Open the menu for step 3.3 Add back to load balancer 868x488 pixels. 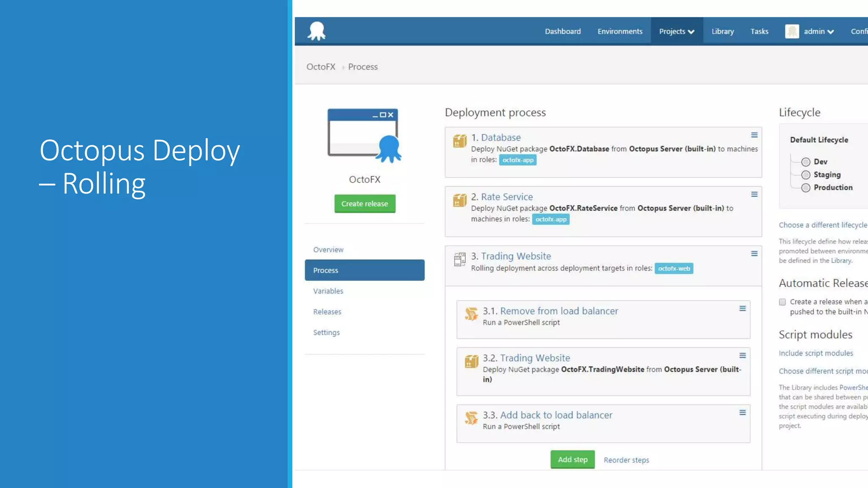[743, 413]
